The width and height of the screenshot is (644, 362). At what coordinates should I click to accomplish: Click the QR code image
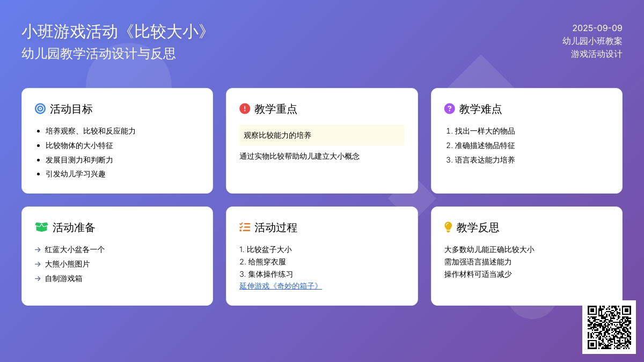609,327
